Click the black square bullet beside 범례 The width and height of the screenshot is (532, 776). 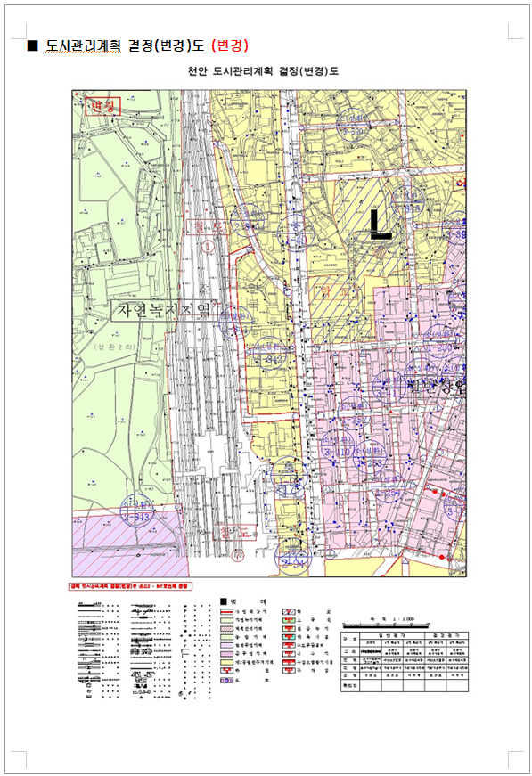coord(223,601)
